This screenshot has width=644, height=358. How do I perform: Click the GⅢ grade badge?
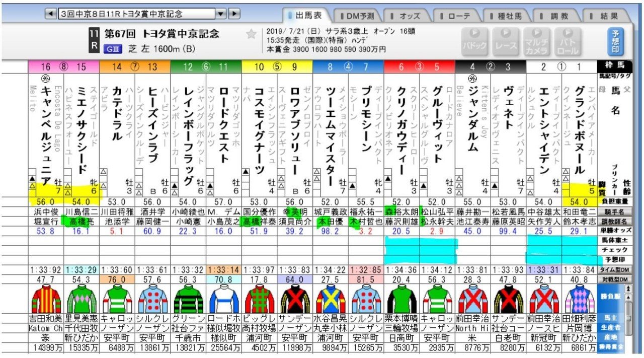click(113, 49)
